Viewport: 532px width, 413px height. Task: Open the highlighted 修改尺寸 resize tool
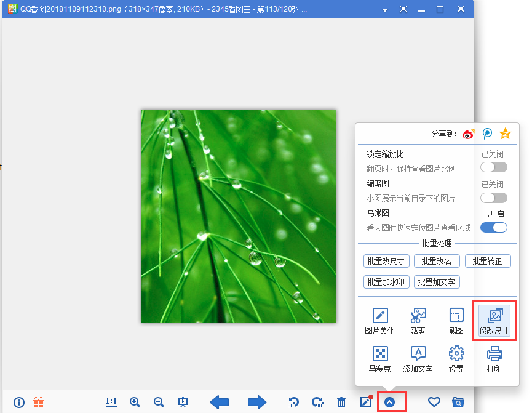494,321
